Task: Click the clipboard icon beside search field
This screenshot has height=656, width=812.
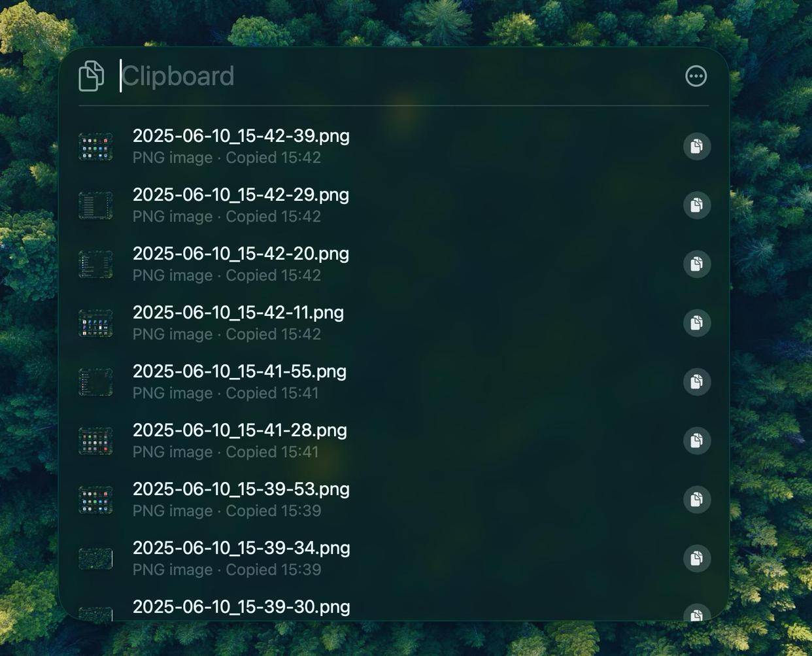Action: pos(92,76)
